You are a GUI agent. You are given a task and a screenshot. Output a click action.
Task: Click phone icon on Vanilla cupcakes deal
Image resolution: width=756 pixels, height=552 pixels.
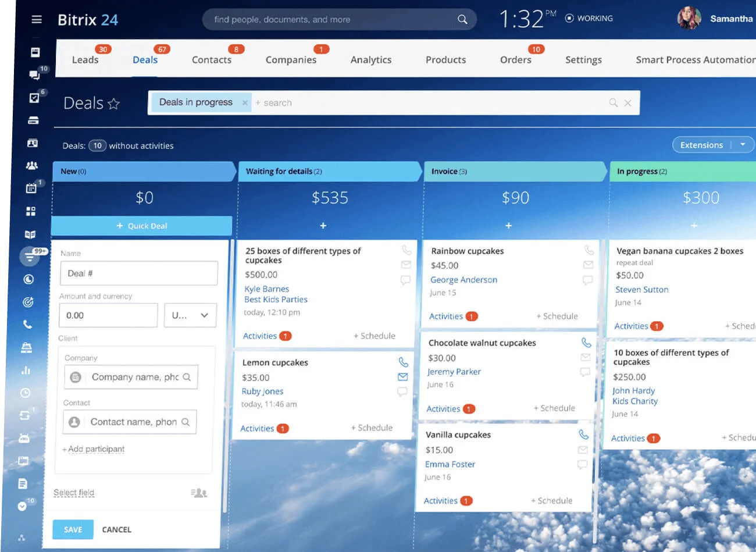584,435
